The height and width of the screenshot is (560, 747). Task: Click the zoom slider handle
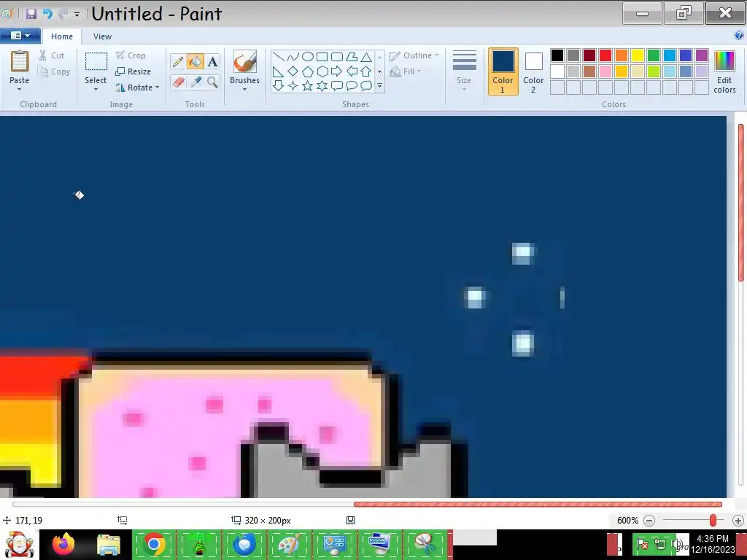tap(713, 521)
